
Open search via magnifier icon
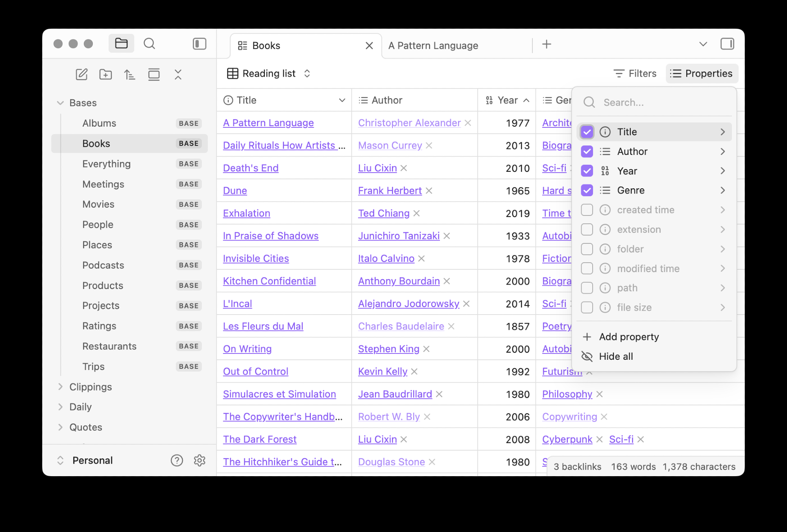(x=149, y=44)
